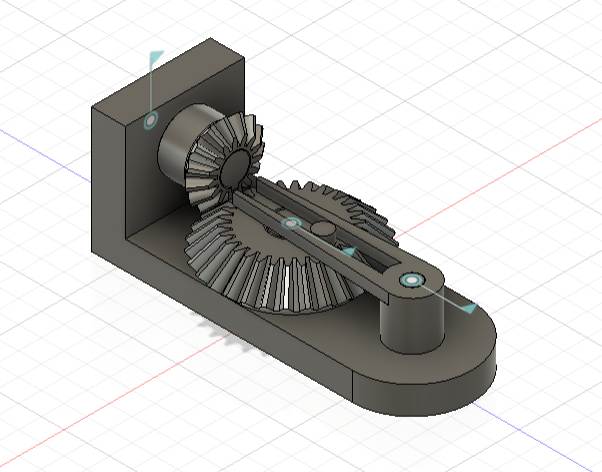Screen dimensions: 602x472
Task: Click the joint flag icon beside the cylindrical post
Action: (x=469, y=308)
